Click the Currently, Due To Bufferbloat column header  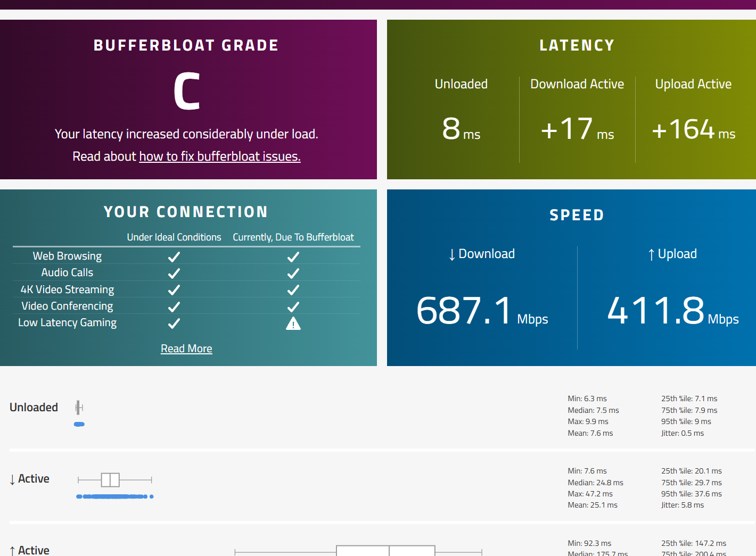[293, 237]
